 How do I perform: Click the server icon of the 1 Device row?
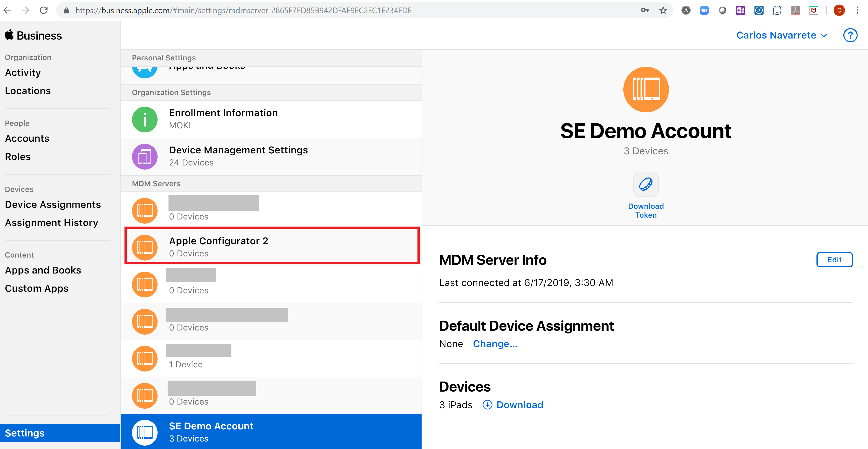[145, 358]
